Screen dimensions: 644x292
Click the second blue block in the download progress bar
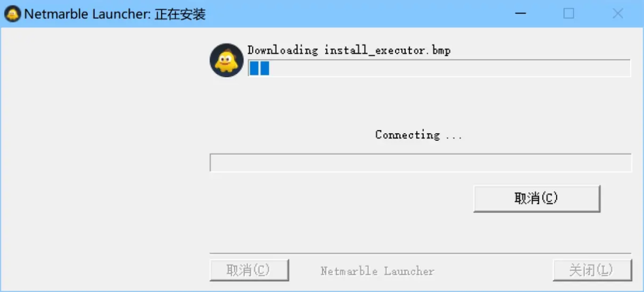click(x=265, y=68)
